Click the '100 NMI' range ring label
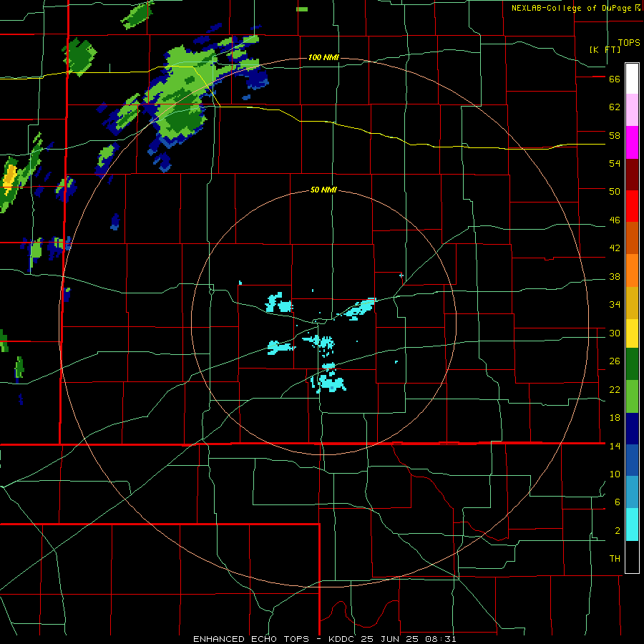The image size is (644, 644). click(323, 57)
